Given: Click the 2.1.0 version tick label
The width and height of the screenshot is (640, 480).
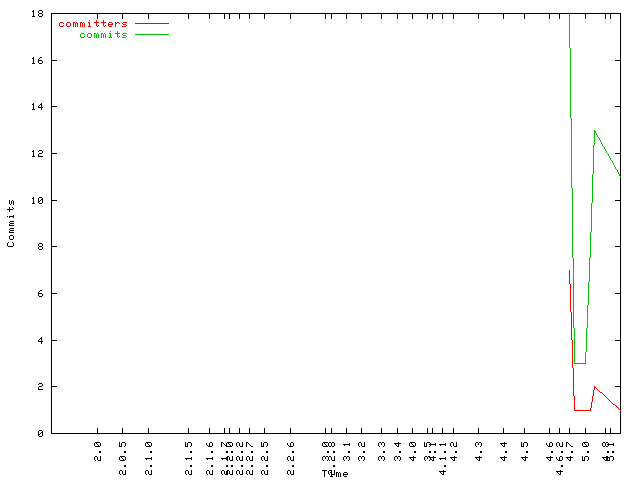Looking at the screenshot, I should point(149,454).
